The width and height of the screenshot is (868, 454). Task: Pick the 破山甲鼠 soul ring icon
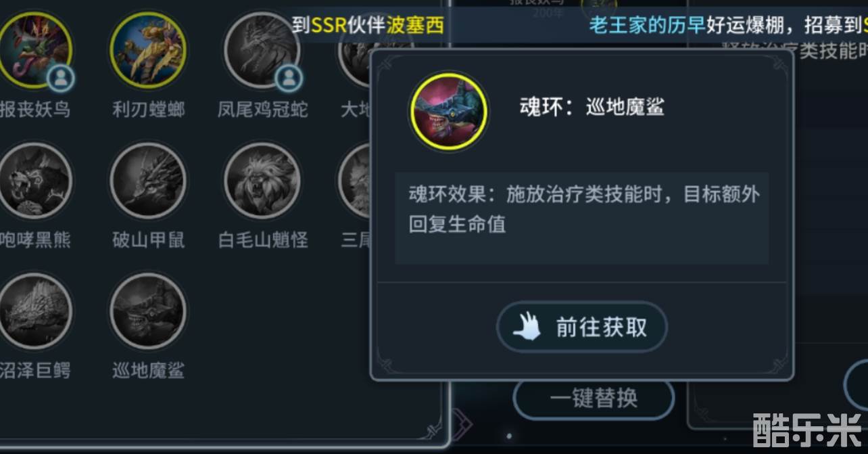click(x=148, y=181)
